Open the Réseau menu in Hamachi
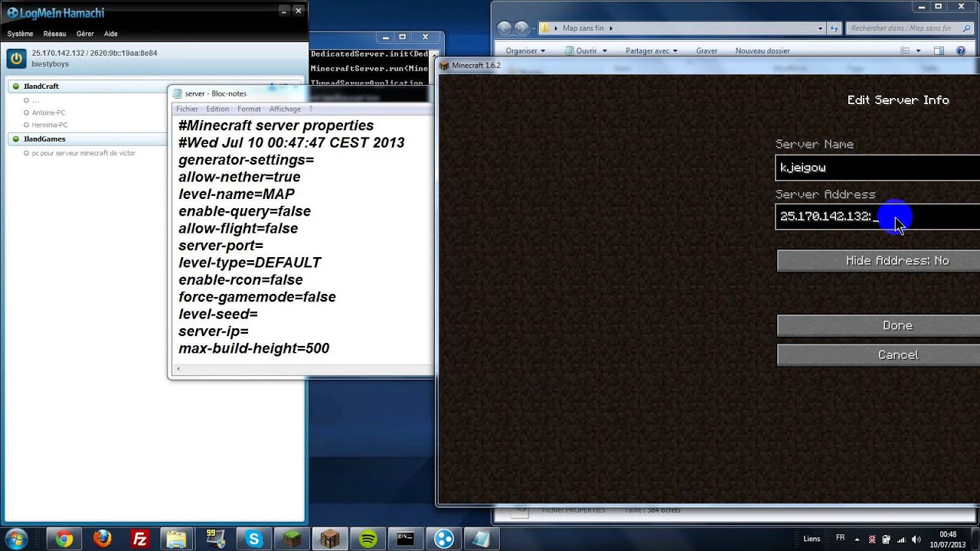Screen dimensions: 980x551 coord(54,34)
